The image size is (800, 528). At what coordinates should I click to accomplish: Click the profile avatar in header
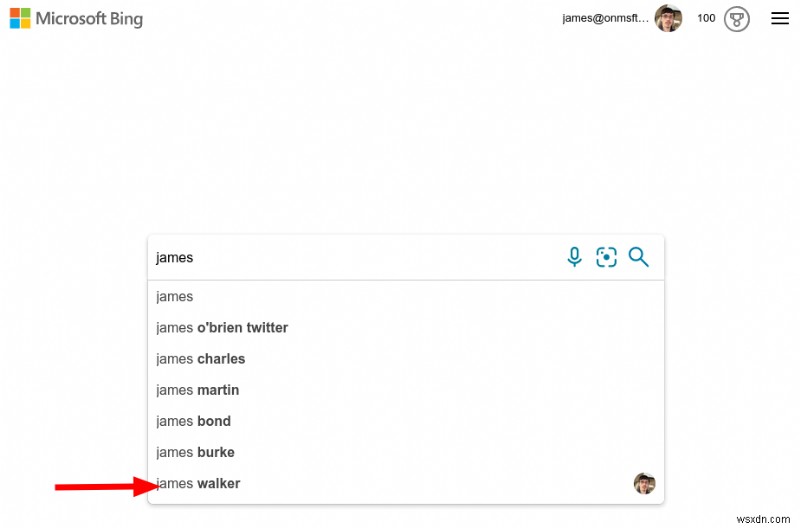[x=668, y=18]
